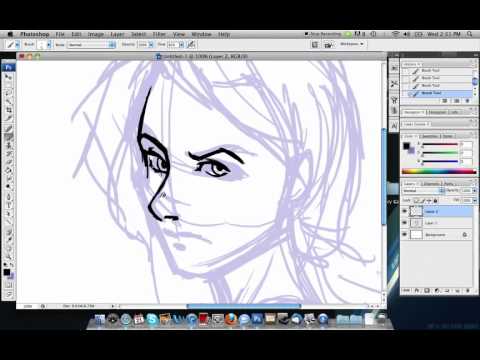The height and width of the screenshot is (360, 480).
Task: Delete layer using Layers panel trash
Action: coord(467,291)
